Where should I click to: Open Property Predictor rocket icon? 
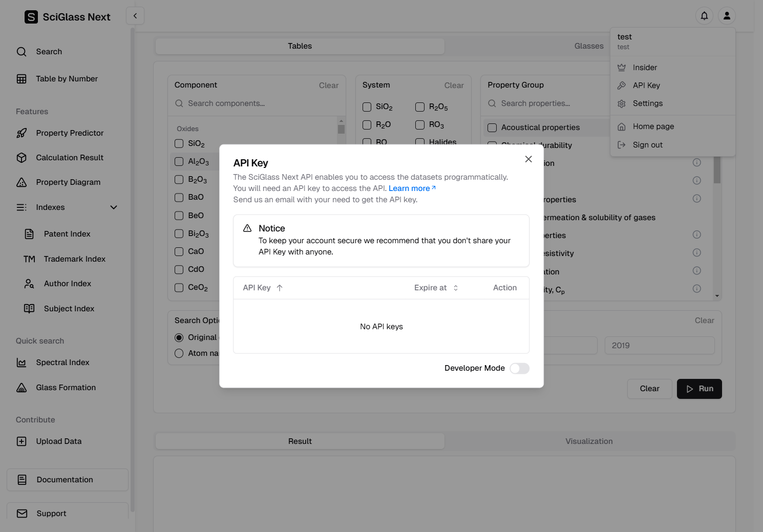point(22,133)
